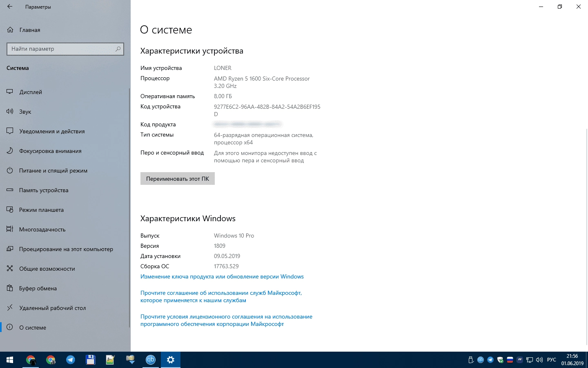The image size is (588, 368).
Task: Open the лицензионного соглашения software license link
Action: 226,320
